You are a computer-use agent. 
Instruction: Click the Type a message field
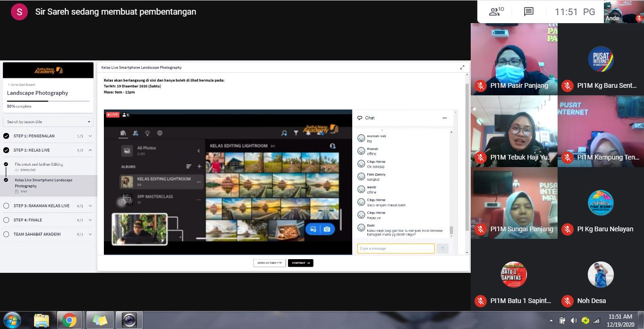click(396, 248)
